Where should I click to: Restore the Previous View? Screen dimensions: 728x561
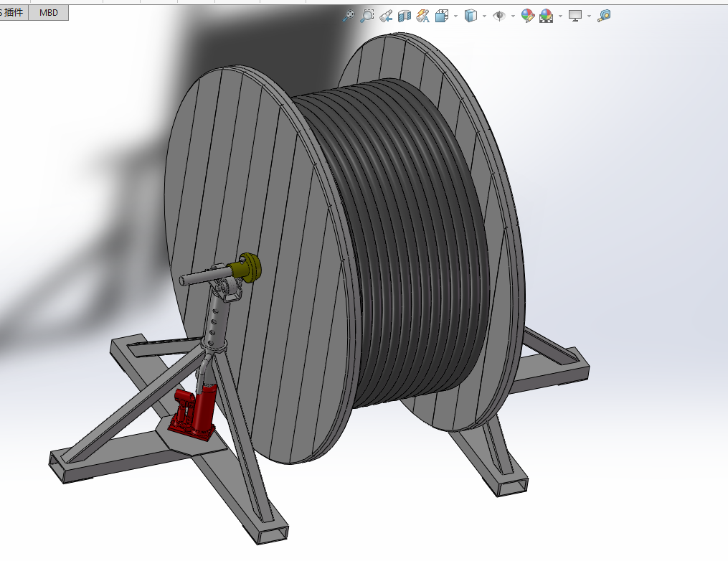click(x=385, y=16)
